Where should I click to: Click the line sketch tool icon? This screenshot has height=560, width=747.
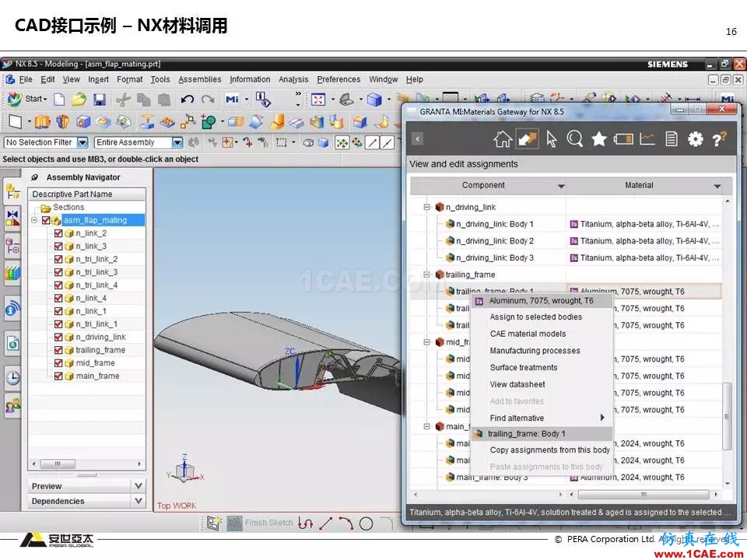click(x=326, y=523)
